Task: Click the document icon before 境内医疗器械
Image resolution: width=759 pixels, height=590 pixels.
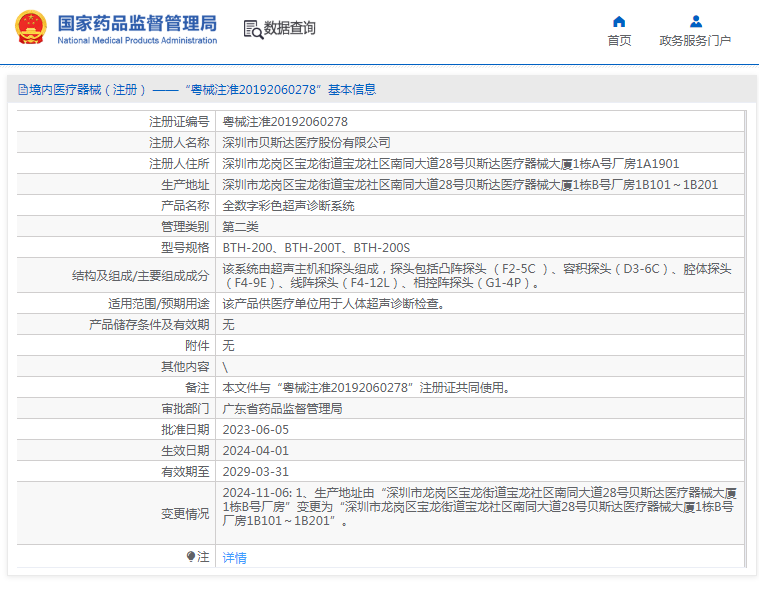Action: click(x=22, y=90)
